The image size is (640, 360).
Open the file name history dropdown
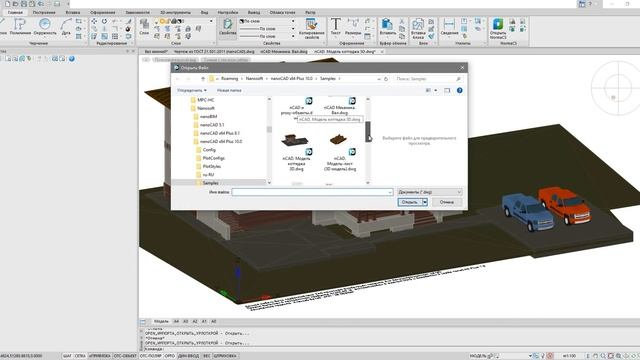(390, 192)
